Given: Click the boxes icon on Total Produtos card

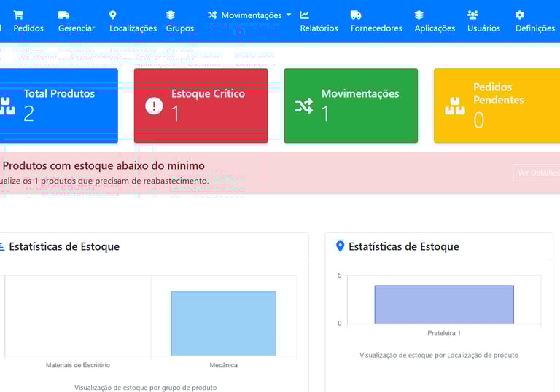Looking at the screenshot, I should pyautogui.click(x=7, y=106).
